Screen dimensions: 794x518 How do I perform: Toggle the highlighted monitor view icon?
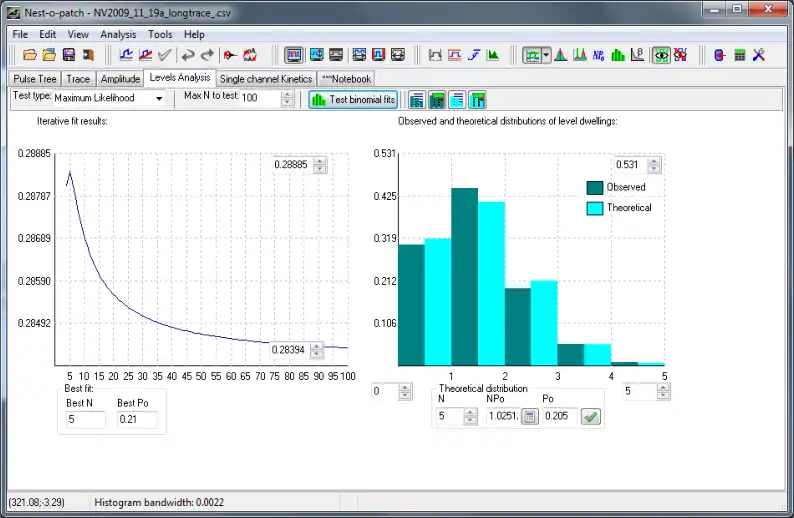tap(294, 55)
